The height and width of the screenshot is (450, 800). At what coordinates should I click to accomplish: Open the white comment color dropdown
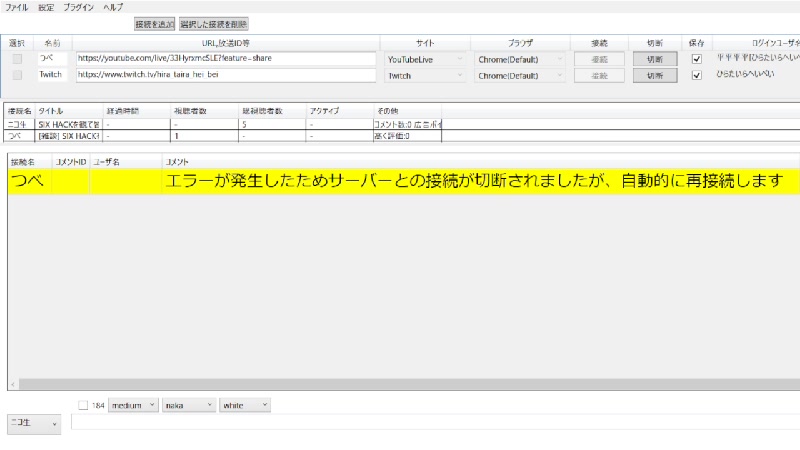pyautogui.click(x=245, y=405)
